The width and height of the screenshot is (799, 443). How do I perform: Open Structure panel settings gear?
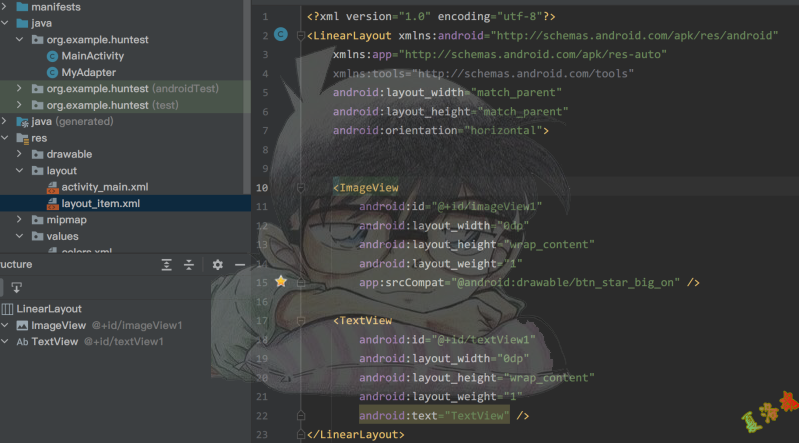[x=217, y=265]
